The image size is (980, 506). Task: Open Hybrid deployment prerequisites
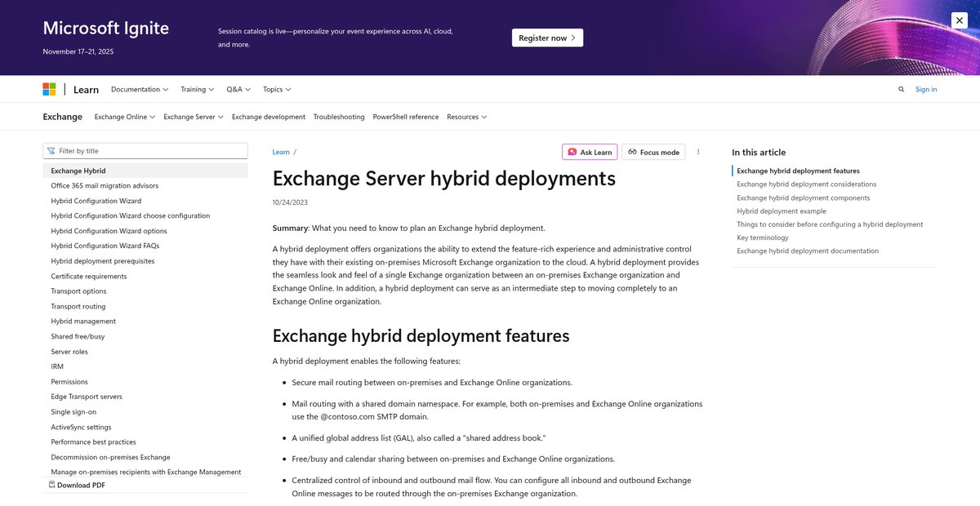tap(102, 261)
